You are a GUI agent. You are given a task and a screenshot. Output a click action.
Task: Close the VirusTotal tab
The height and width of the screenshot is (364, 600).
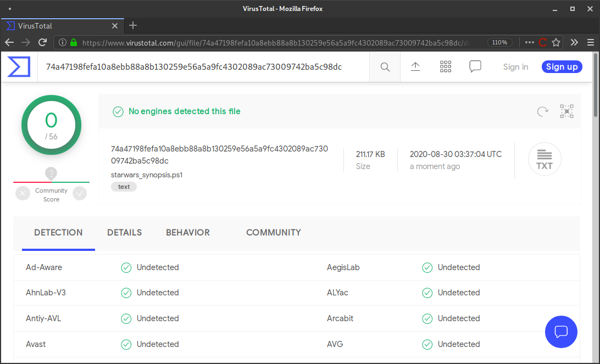115,26
